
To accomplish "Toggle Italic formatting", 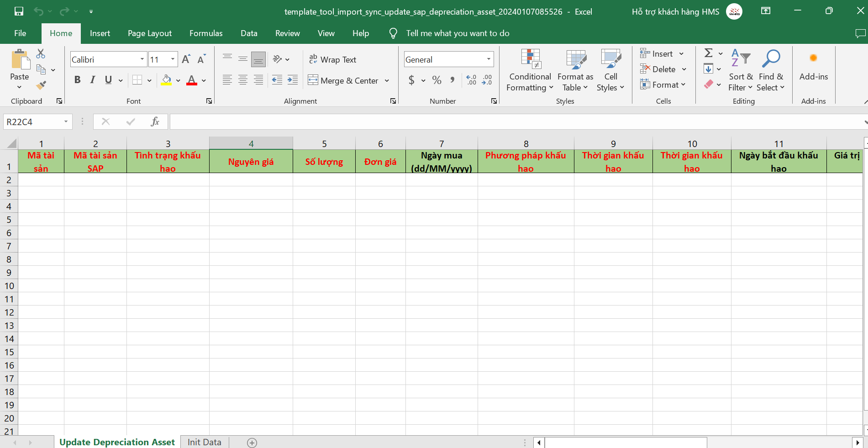I will click(93, 80).
